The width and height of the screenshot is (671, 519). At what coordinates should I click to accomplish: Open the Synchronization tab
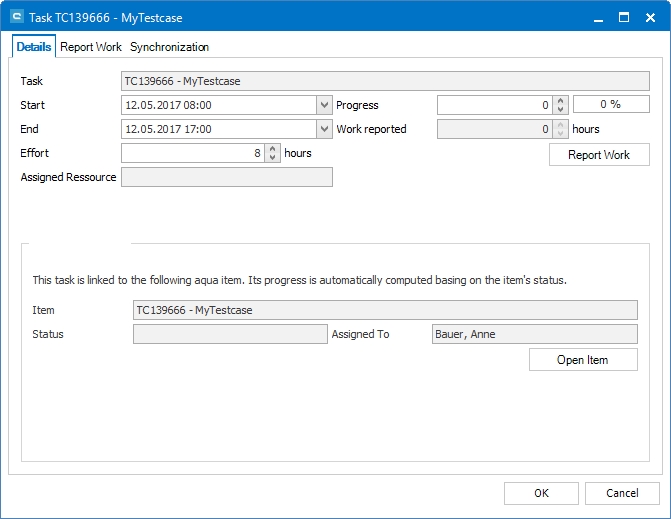pyautogui.click(x=169, y=47)
